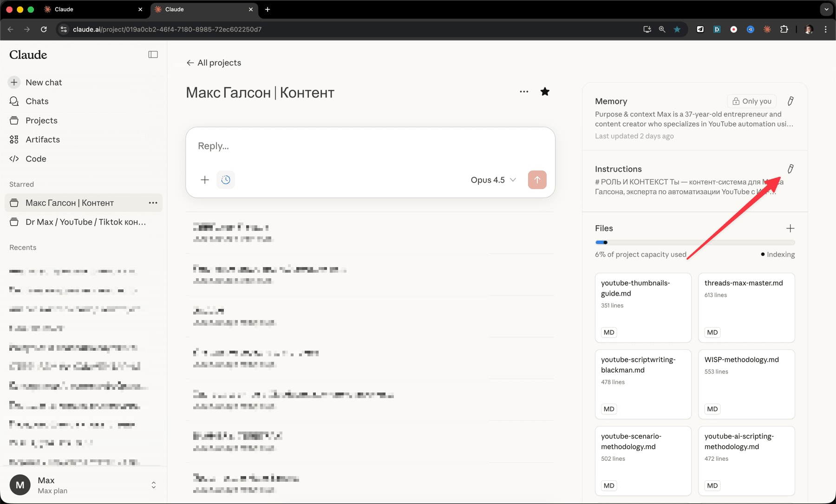Click the M user avatar
This screenshot has width=836, height=504.
click(20, 485)
